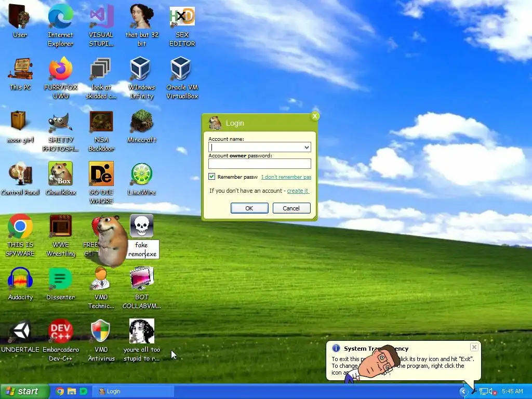
Task: Launch the FURRYFOX UWU Firefox icon
Action: 61,69
